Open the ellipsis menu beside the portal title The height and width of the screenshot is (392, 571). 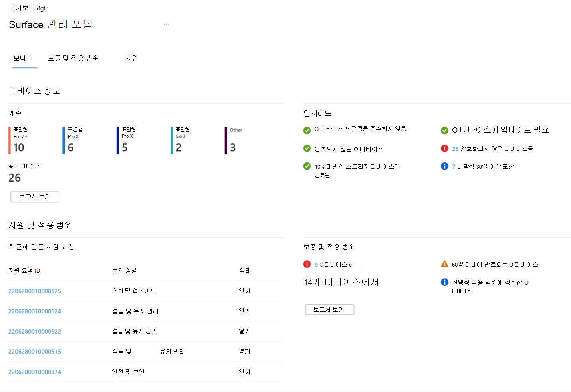pyautogui.click(x=167, y=24)
